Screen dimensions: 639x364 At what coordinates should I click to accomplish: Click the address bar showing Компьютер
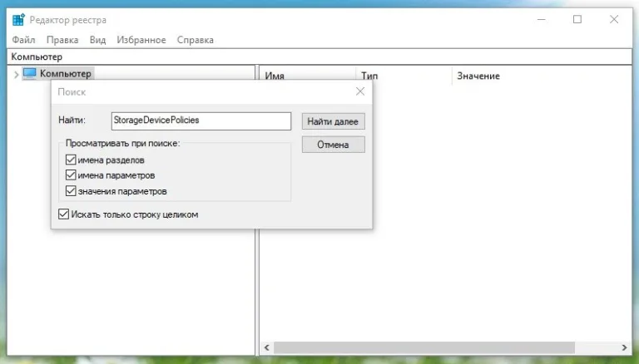[319, 57]
